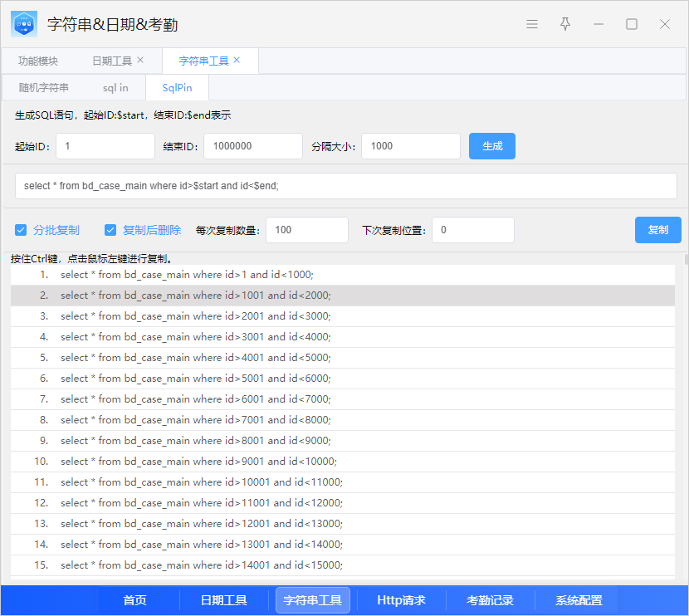Open Http请求 in bottom navigation
Image resolution: width=689 pixels, height=616 pixels.
401,600
